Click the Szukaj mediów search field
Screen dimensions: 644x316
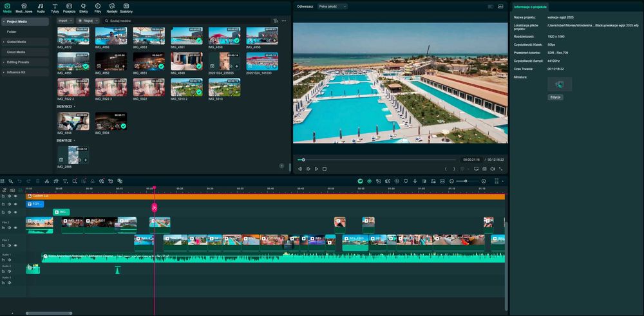187,21
